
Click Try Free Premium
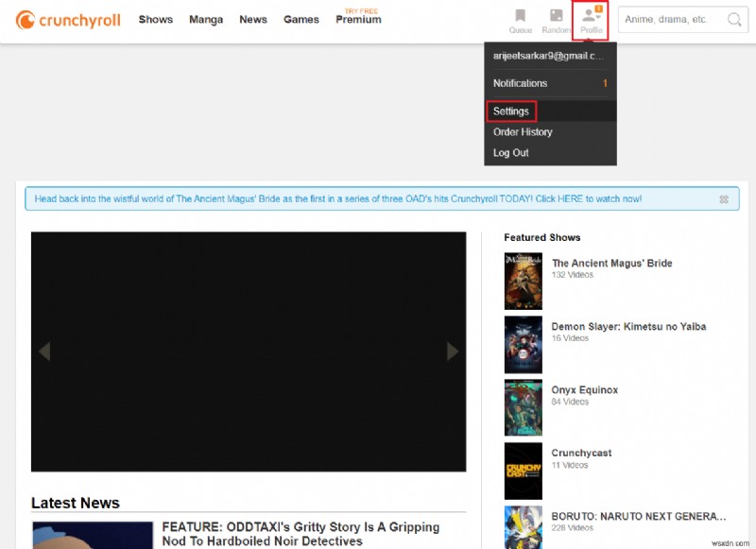coord(358,17)
